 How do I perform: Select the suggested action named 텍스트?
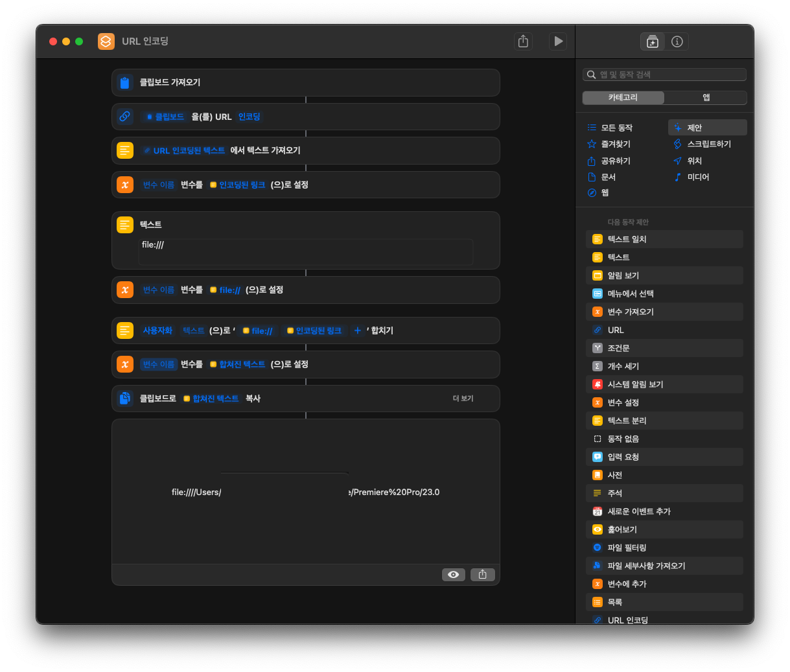[664, 257]
